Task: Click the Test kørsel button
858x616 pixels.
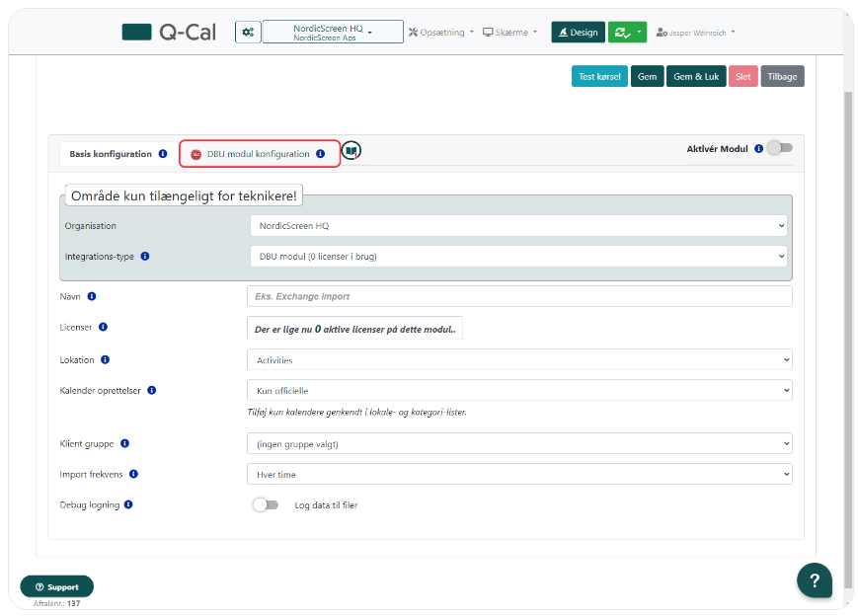Action: [599, 77]
